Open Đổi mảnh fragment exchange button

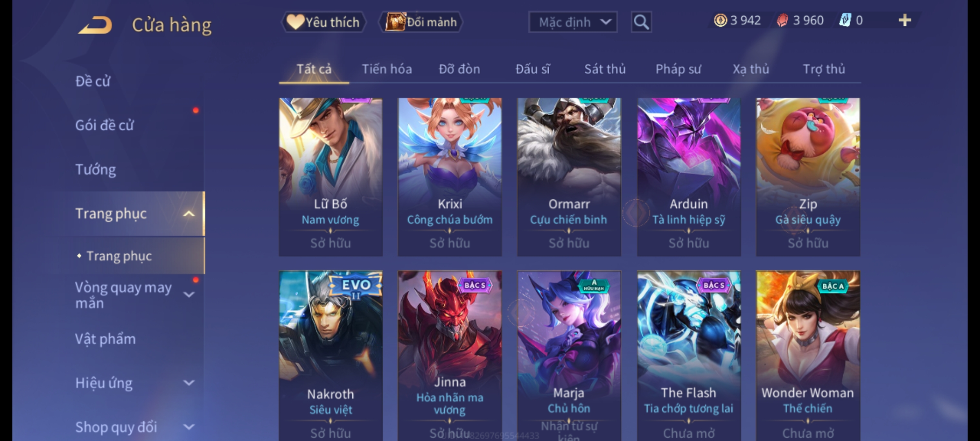coord(421,22)
